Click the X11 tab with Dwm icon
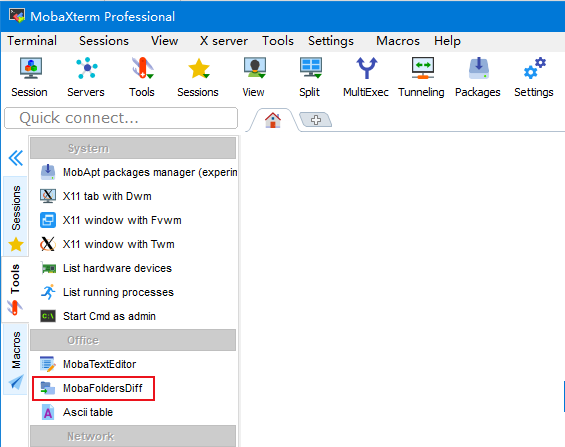Image resolution: width=565 pixels, height=447 pixels. [x=48, y=196]
